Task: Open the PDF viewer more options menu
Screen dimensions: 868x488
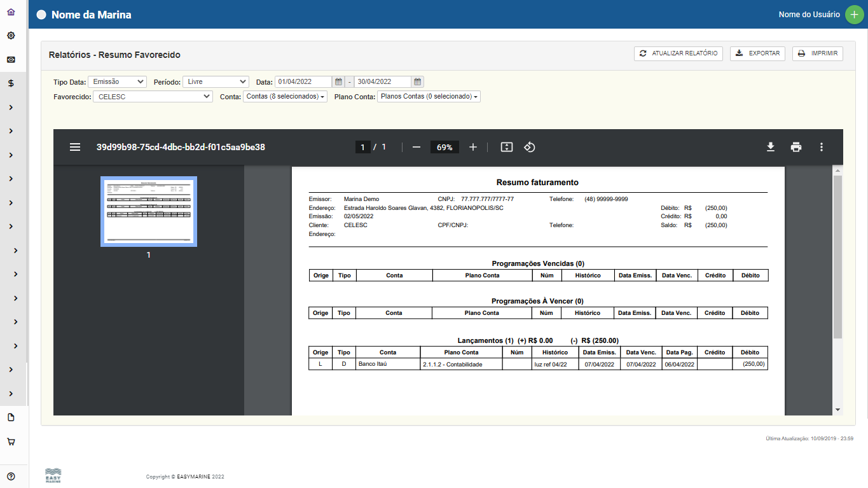Action: coord(821,147)
